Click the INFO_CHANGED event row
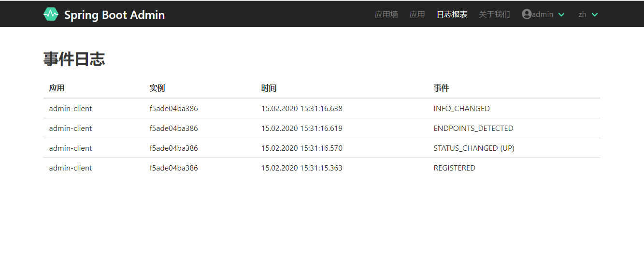Image resolution: width=644 pixels, height=257 pixels. 461,109
